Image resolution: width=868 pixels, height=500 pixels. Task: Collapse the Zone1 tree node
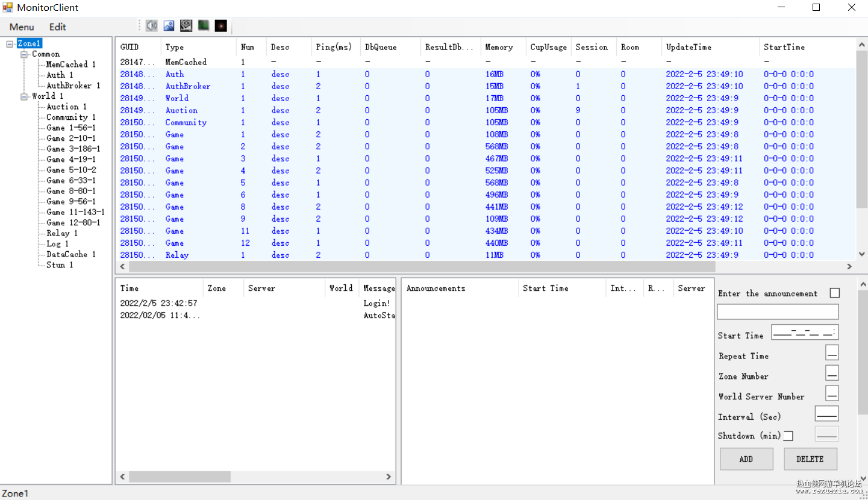tap(10, 43)
